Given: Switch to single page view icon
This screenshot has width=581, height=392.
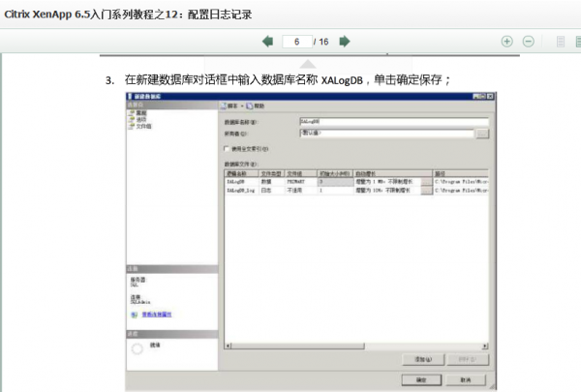Looking at the screenshot, I should coord(561,42).
